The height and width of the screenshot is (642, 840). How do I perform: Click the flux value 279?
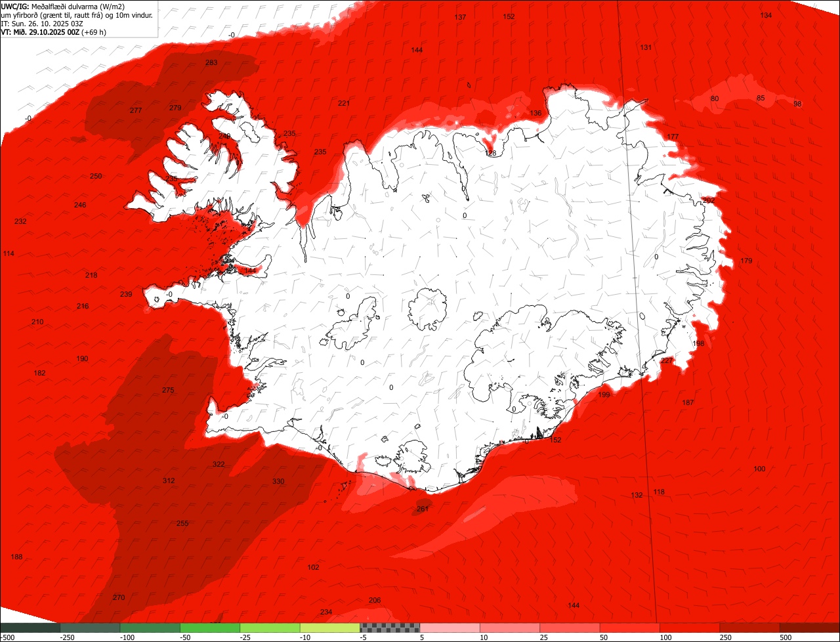click(175, 108)
